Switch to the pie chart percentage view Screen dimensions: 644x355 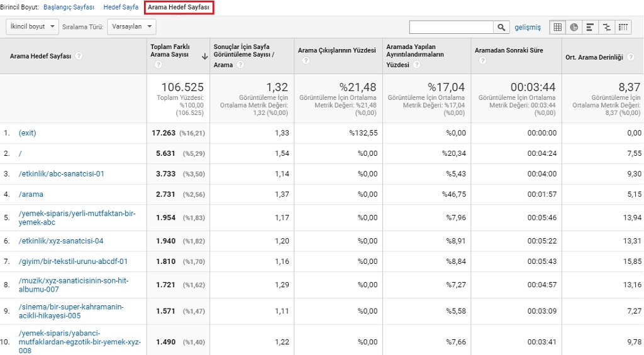pyautogui.click(x=574, y=27)
